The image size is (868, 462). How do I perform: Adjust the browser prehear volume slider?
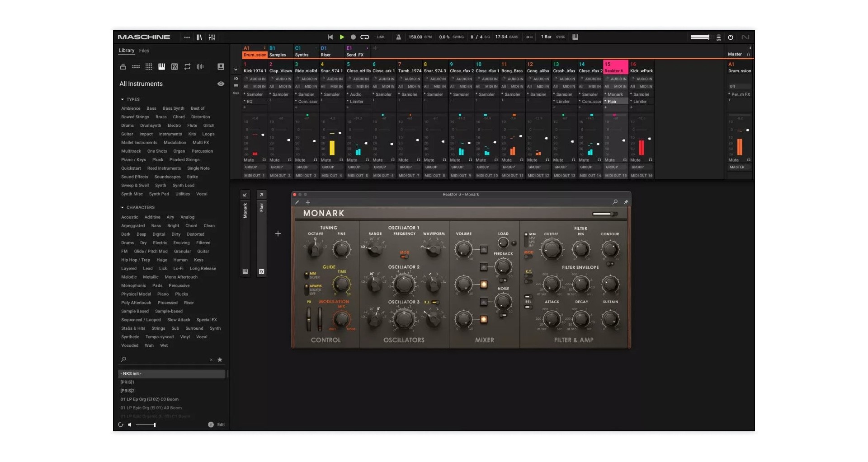(x=146, y=425)
